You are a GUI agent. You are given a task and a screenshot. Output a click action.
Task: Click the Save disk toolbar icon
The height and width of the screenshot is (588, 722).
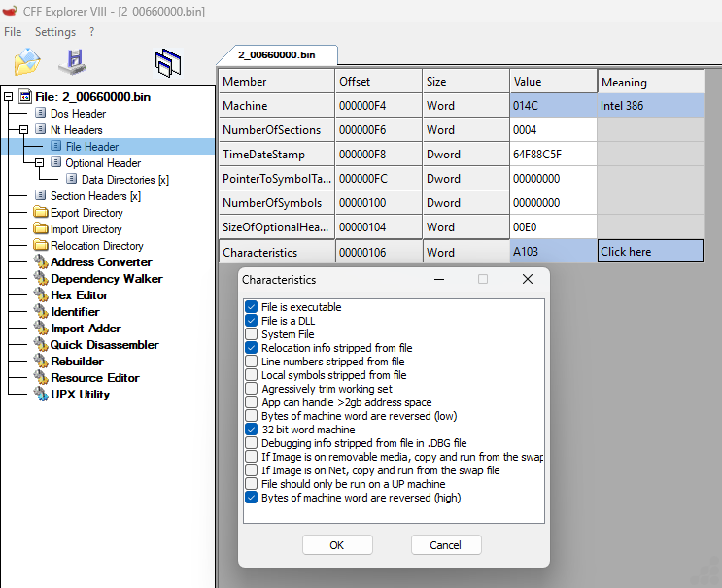coord(73,62)
